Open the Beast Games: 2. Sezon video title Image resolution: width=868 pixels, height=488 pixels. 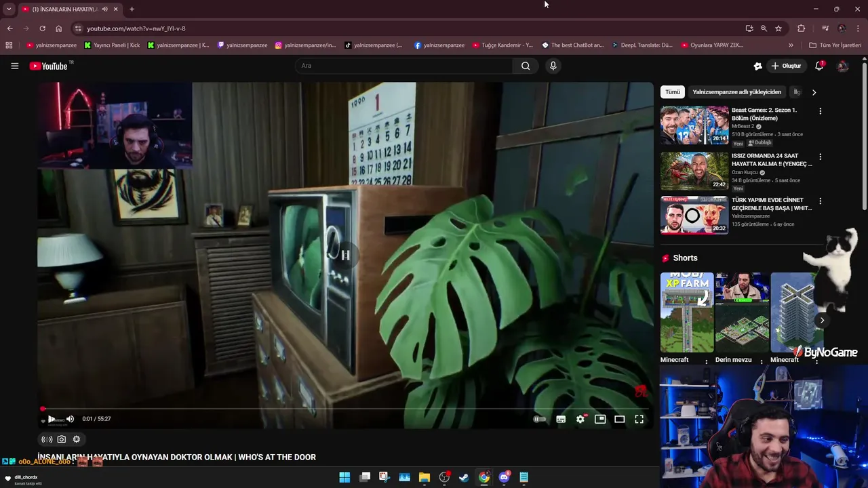pyautogui.click(x=764, y=114)
